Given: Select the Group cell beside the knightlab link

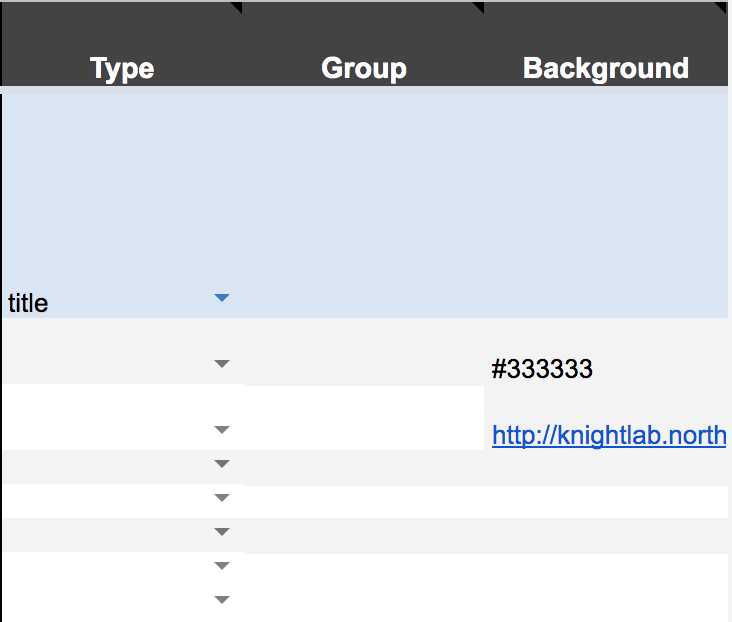Looking at the screenshot, I should [364, 418].
